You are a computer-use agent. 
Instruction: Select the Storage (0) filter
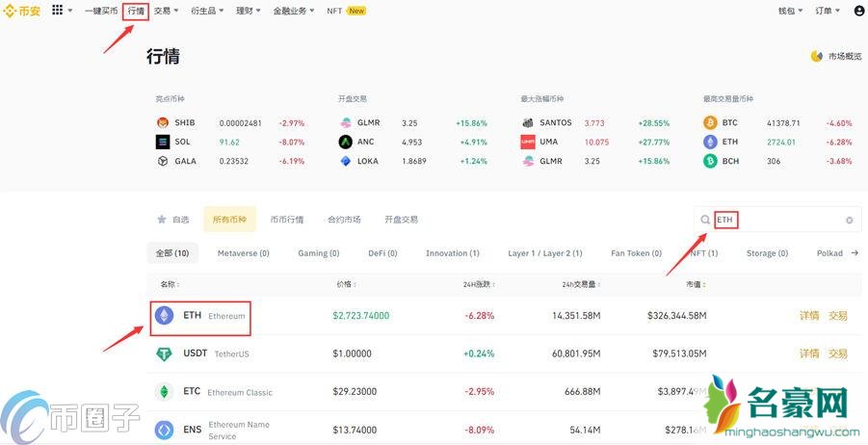click(x=767, y=253)
